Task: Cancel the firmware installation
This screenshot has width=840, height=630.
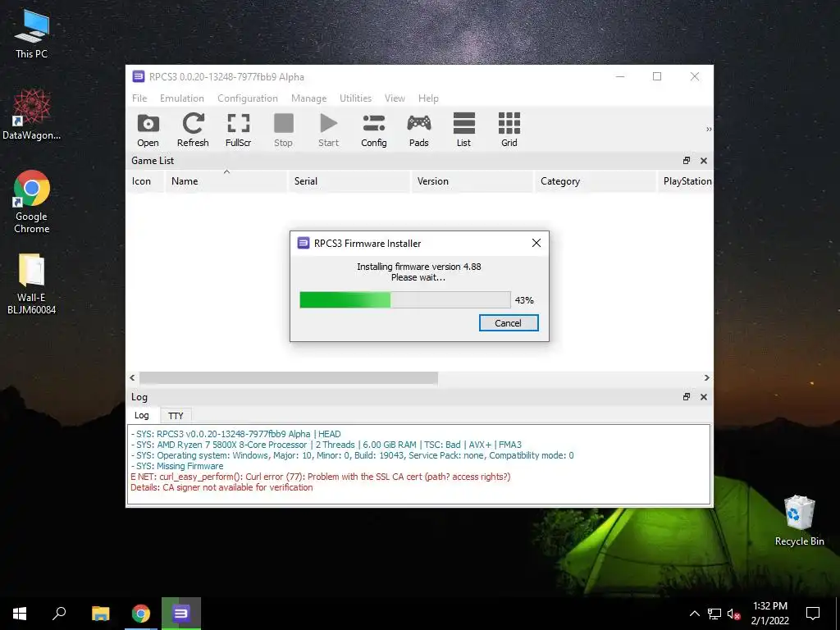Action: click(509, 323)
